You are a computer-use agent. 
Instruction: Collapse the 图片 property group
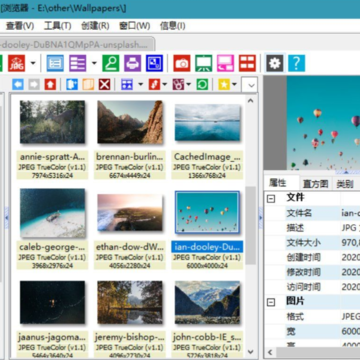pyautogui.click(x=271, y=302)
